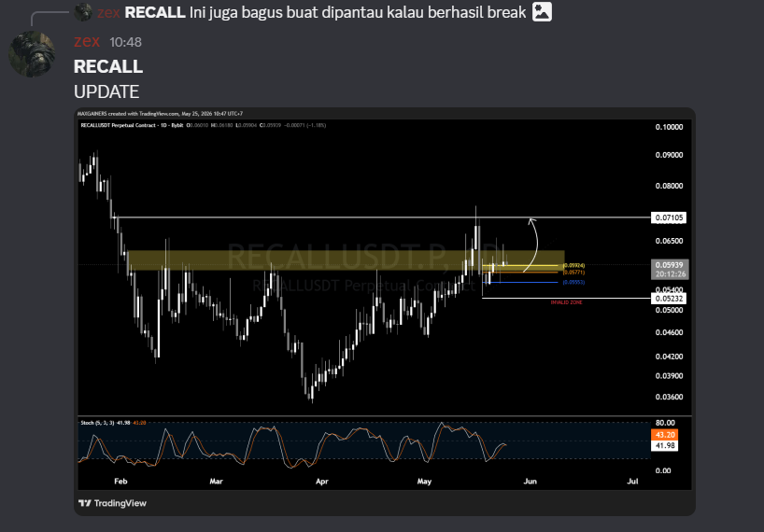Select the UPDATE message text

(x=106, y=91)
